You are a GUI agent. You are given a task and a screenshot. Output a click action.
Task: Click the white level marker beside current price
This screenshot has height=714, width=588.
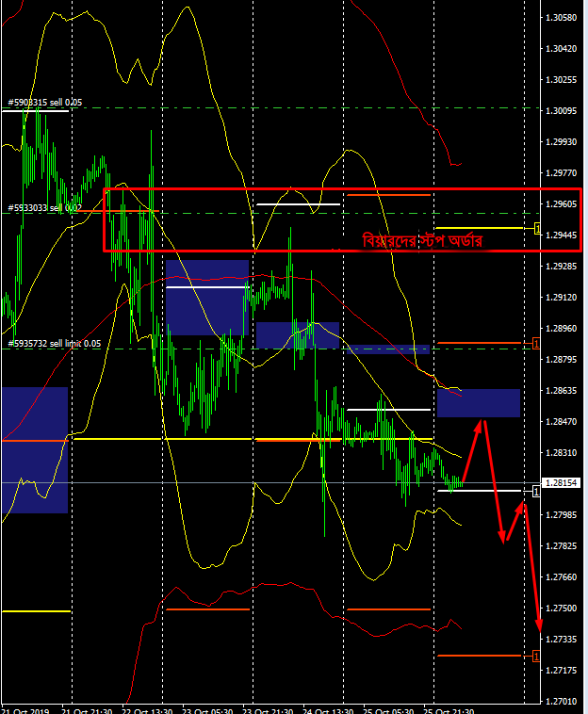pos(537,491)
